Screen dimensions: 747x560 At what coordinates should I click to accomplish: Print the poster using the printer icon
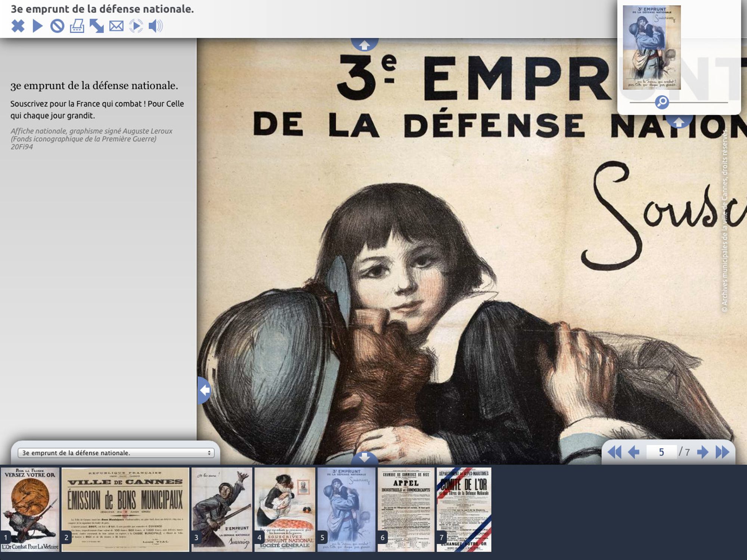77,26
